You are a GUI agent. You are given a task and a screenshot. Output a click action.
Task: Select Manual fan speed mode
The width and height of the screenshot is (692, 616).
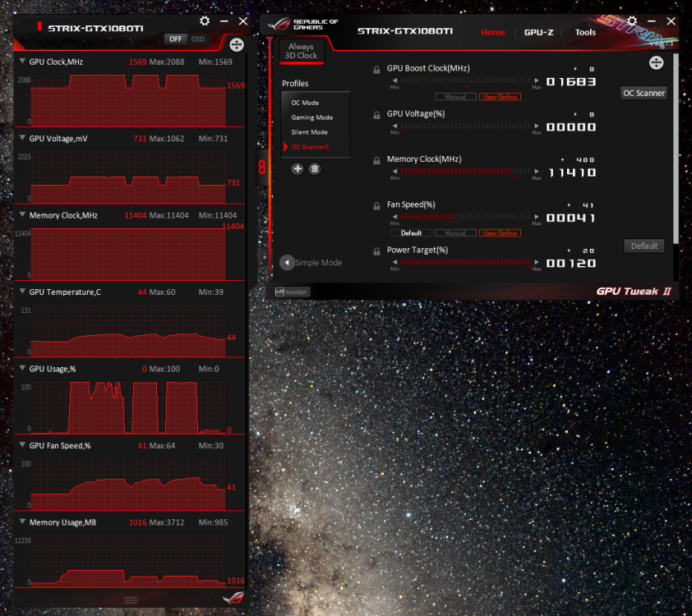[455, 232]
